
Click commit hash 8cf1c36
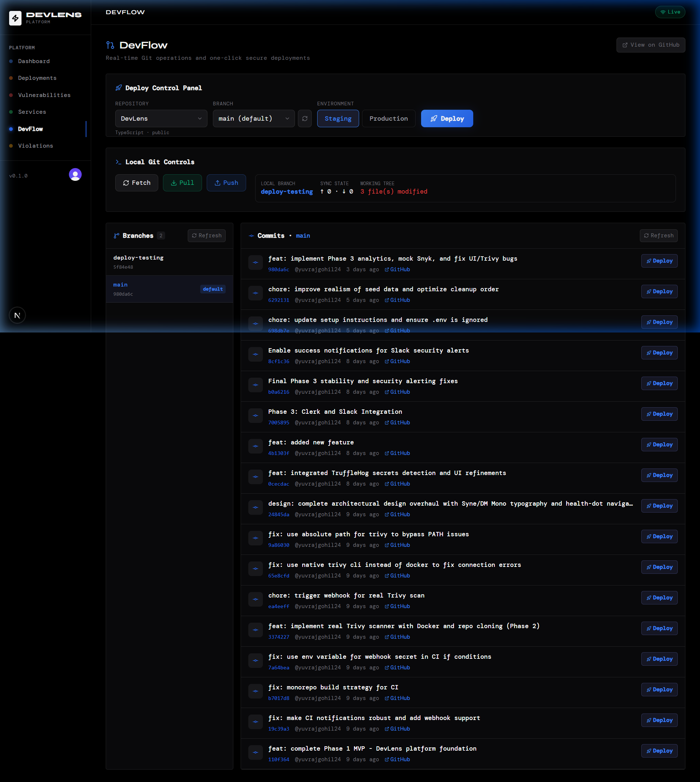(279, 362)
